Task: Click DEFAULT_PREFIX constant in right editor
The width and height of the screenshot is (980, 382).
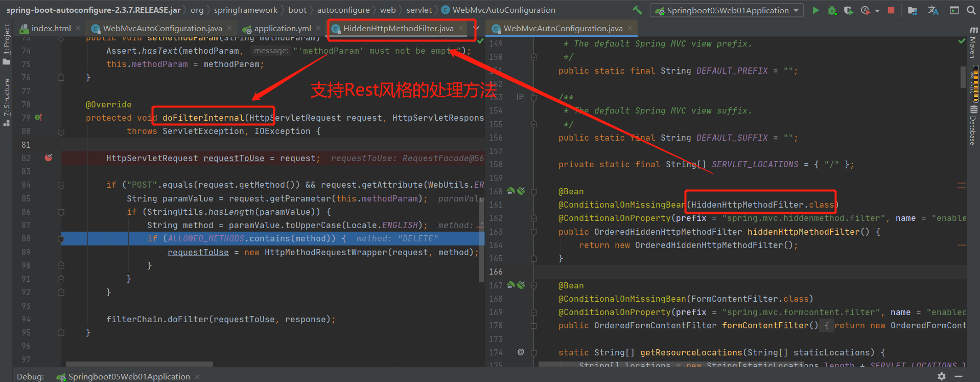Action: pos(732,71)
